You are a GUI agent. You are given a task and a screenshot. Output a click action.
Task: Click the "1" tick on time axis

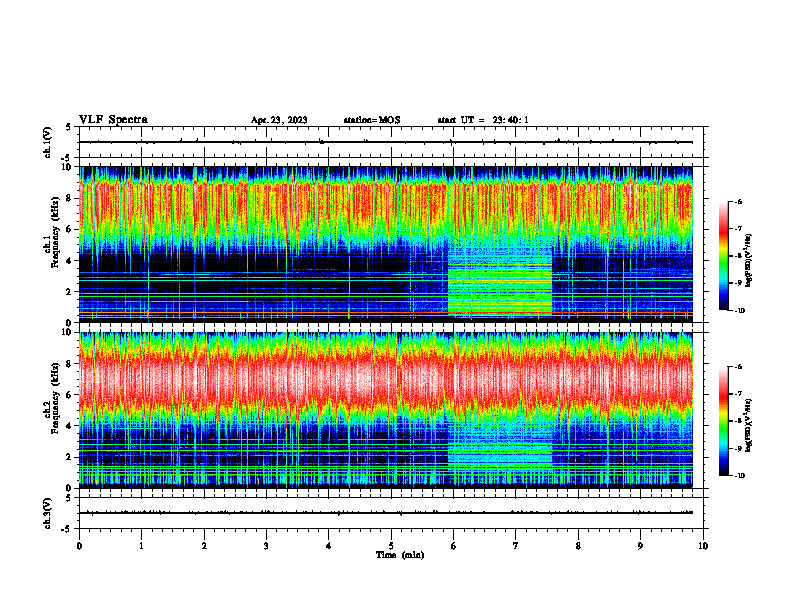click(x=141, y=546)
